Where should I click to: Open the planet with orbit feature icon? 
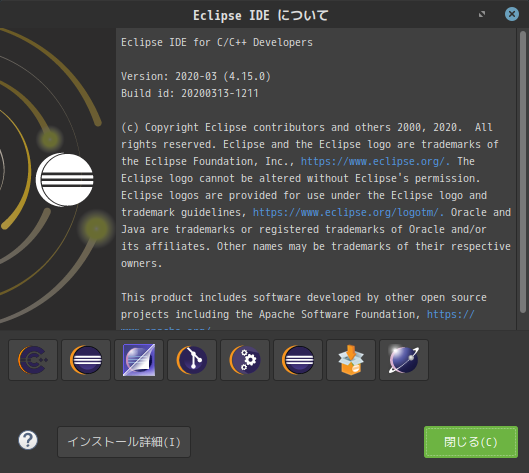(404, 360)
